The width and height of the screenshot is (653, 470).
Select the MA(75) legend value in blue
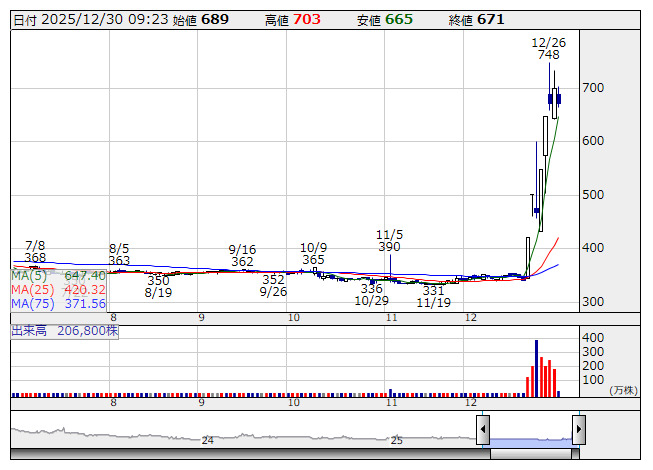point(85,303)
